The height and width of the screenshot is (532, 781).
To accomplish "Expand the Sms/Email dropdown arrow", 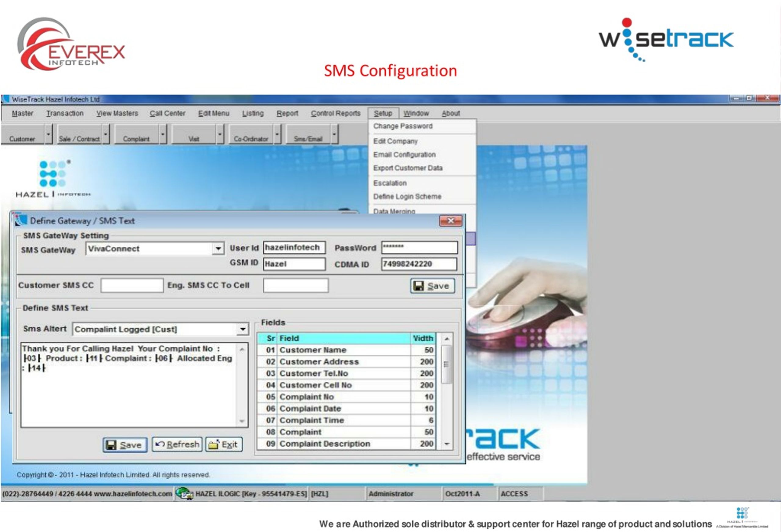I will [334, 135].
